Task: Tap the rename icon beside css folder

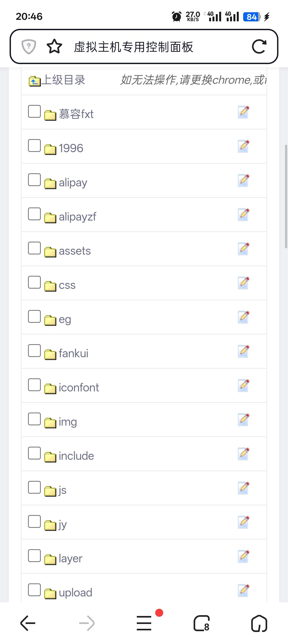Action: click(243, 283)
